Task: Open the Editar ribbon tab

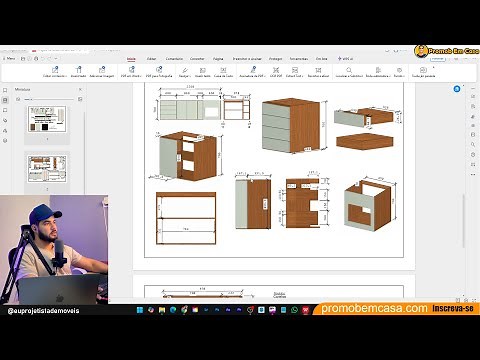Action: pyautogui.click(x=151, y=59)
